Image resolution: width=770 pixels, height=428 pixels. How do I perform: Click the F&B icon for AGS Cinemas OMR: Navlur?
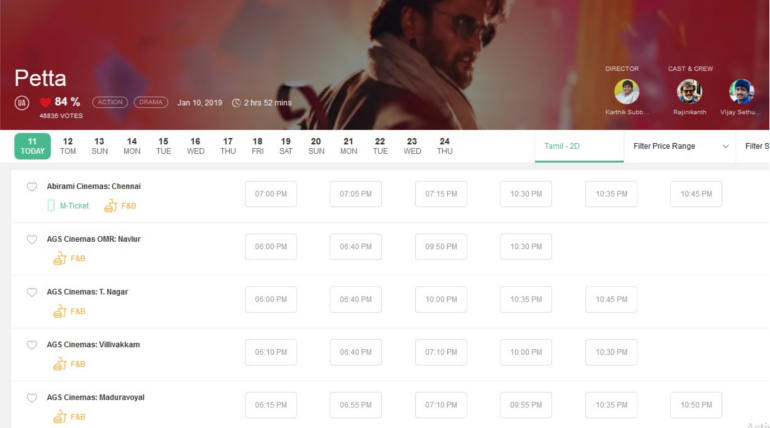[59, 258]
